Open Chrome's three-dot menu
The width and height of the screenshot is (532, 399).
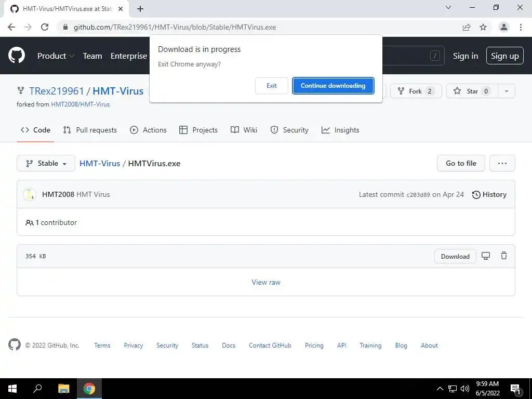click(521, 27)
